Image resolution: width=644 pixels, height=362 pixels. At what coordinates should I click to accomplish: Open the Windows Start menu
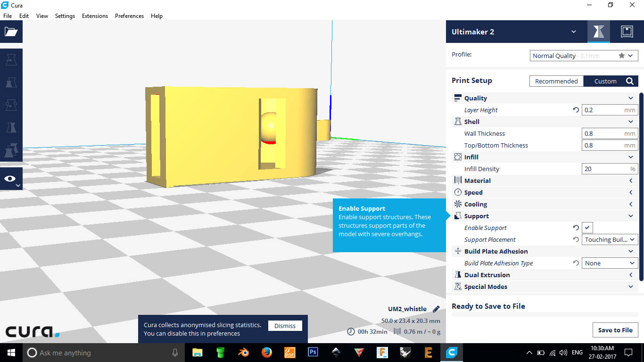point(11,353)
